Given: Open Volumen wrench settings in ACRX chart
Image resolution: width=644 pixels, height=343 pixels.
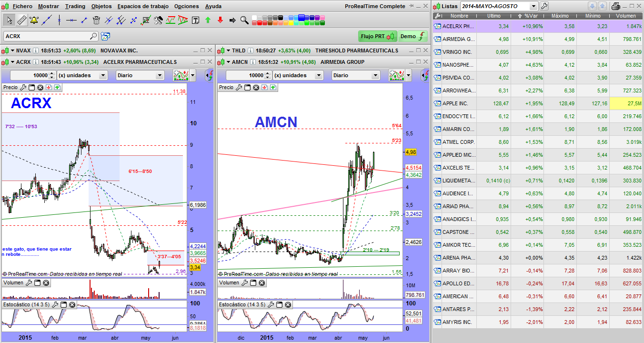Looking at the screenshot, I should coord(29,283).
